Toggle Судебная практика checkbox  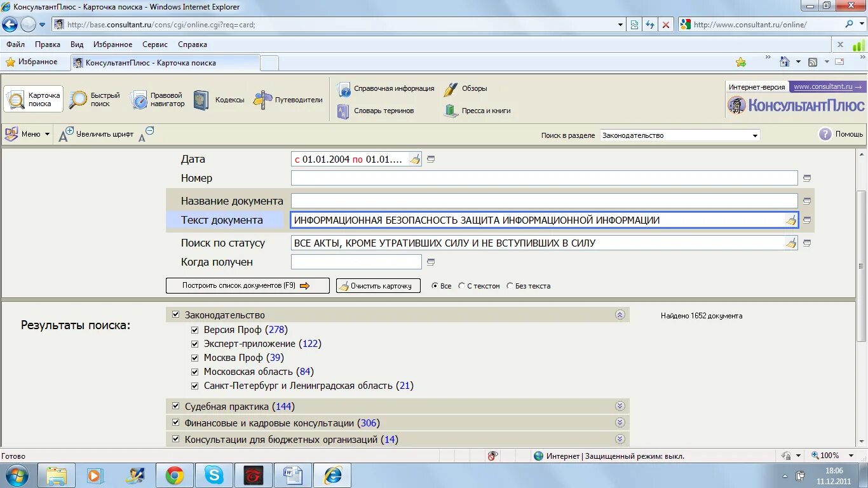tap(176, 406)
